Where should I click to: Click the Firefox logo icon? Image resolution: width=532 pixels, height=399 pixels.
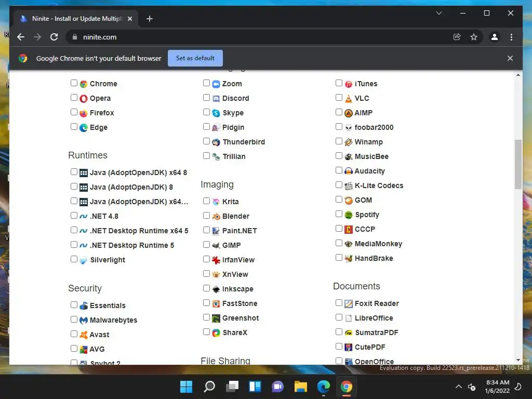[x=84, y=113]
